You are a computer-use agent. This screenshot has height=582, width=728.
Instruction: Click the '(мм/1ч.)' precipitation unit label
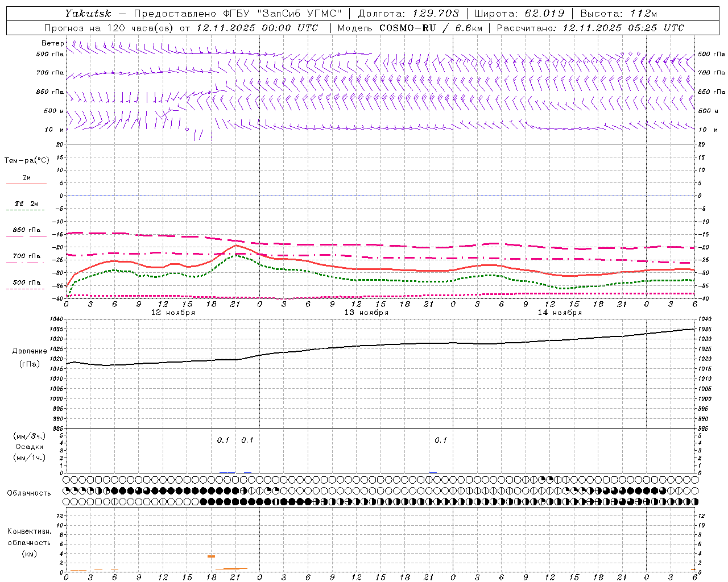tap(30, 458)
